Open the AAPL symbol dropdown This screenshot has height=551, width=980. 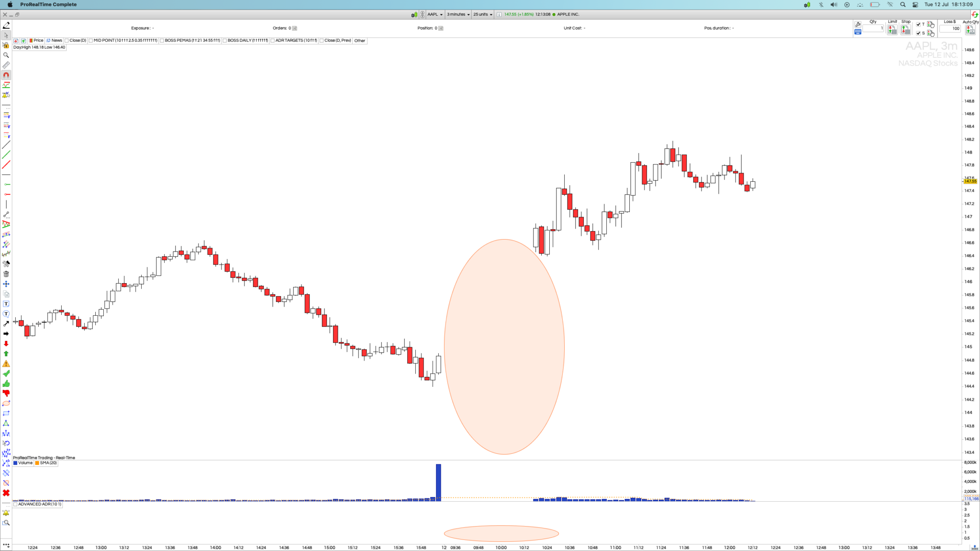pyautogui.click(x=434, y=14)
